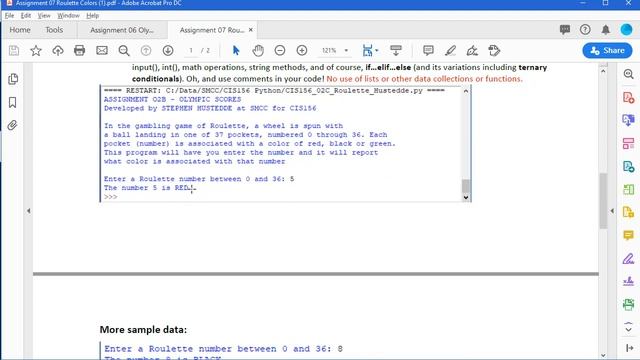Click the Save file icon
Viewport: 640px width, 360px height.
[14, 50]
